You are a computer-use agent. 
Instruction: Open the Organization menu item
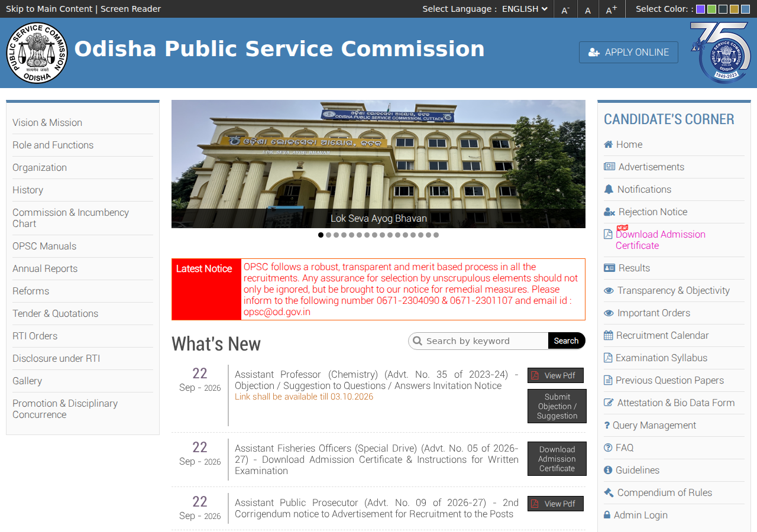(x=40, y=168)
